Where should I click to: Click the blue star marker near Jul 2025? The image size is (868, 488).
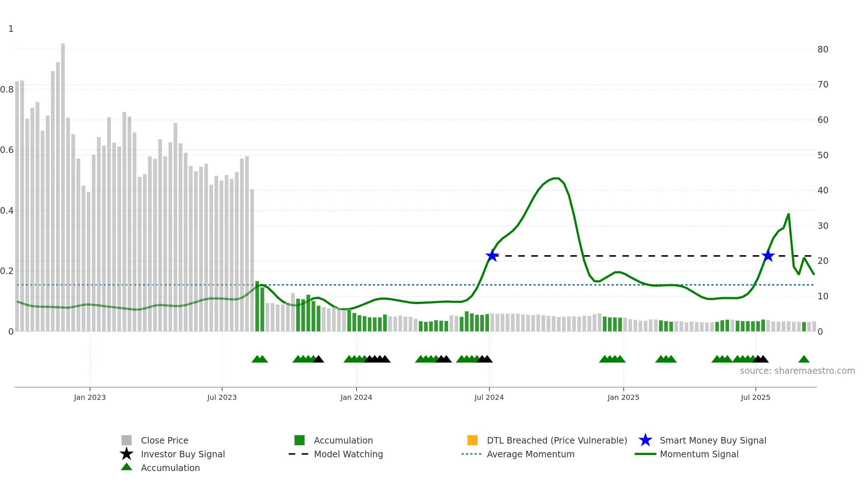pos(768,256)
